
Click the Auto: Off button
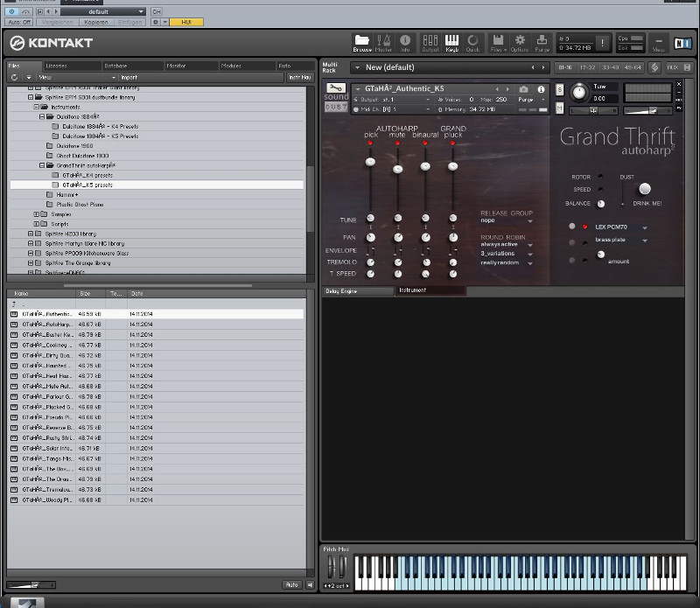19,22
